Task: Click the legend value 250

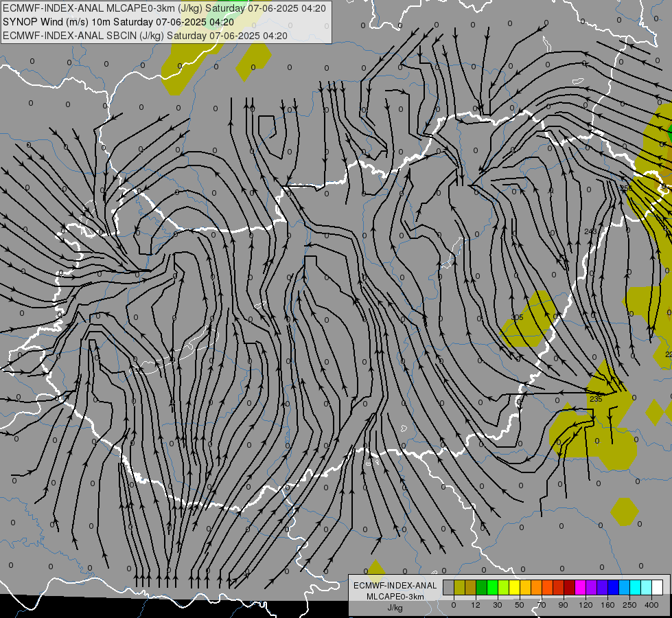Action: pyautogui.click(x=629, y=605)
